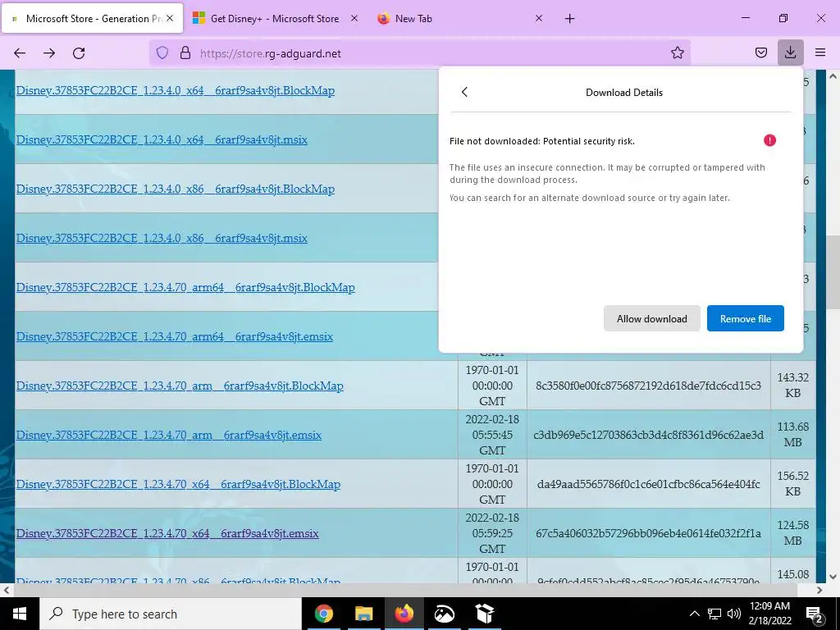Show site security padlock info
Viewport: 840px width, 630px height.
(185, 53)
